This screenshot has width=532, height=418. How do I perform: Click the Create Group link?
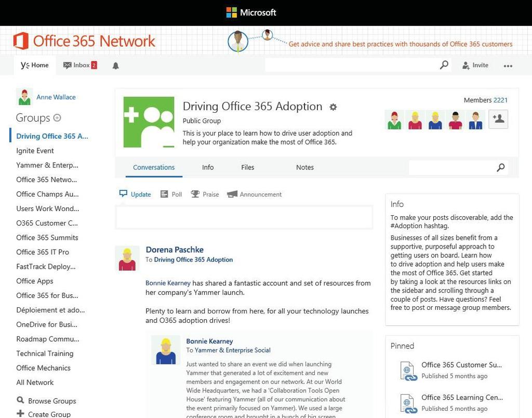(44, 414)
